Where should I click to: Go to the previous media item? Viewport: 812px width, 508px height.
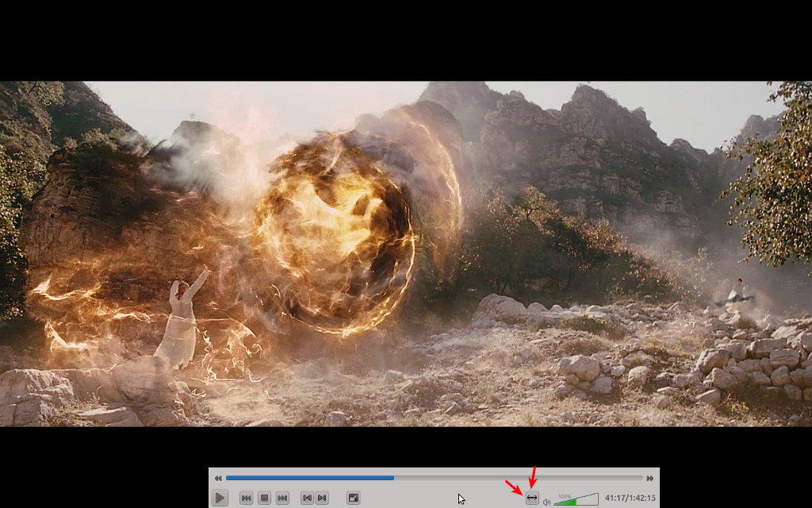(x=247, y=498)
